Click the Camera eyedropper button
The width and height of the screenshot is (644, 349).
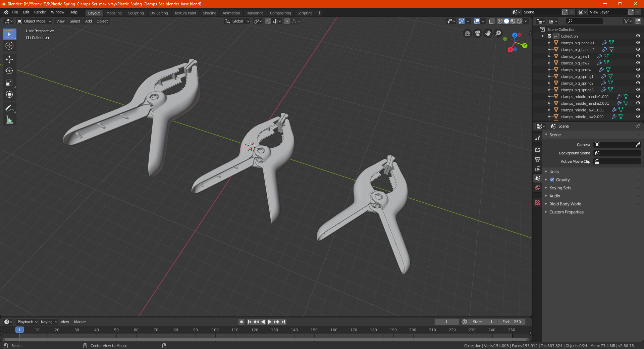(638, 145)
